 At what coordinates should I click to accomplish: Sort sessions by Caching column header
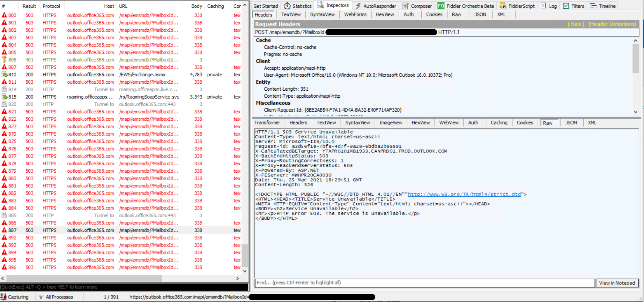215,6
